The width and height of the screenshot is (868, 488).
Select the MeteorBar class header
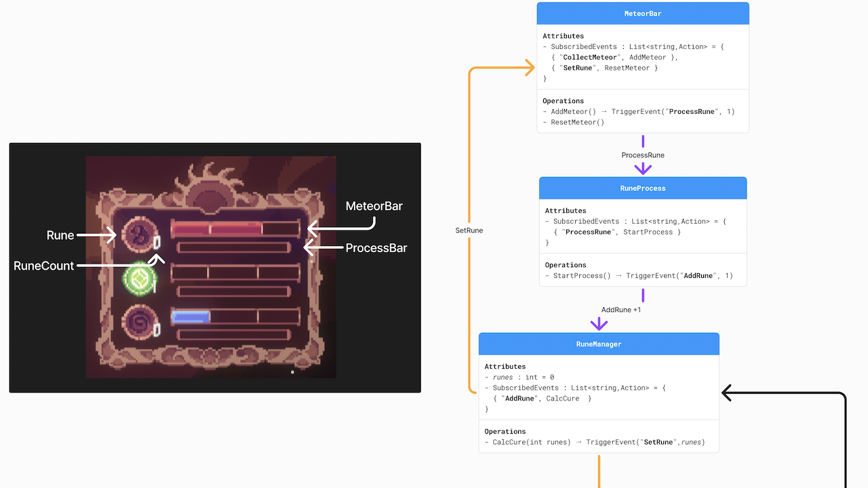(x=643, y=14)
